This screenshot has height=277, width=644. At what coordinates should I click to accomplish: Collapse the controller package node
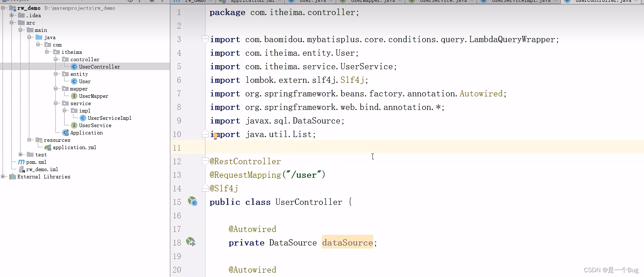(x=56, y=59)
